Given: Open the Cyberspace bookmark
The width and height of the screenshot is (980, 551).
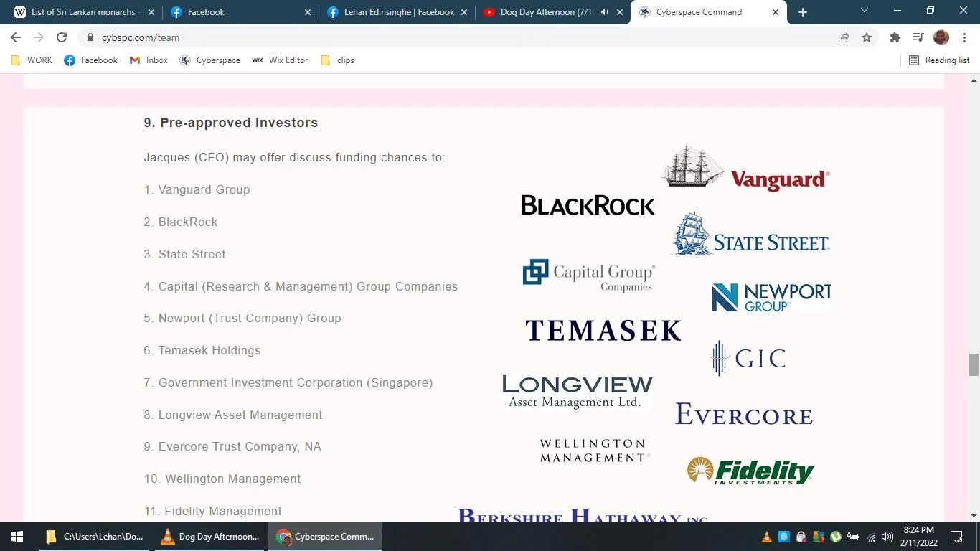Looking at the screenshot, I should (x=209, y=60).
